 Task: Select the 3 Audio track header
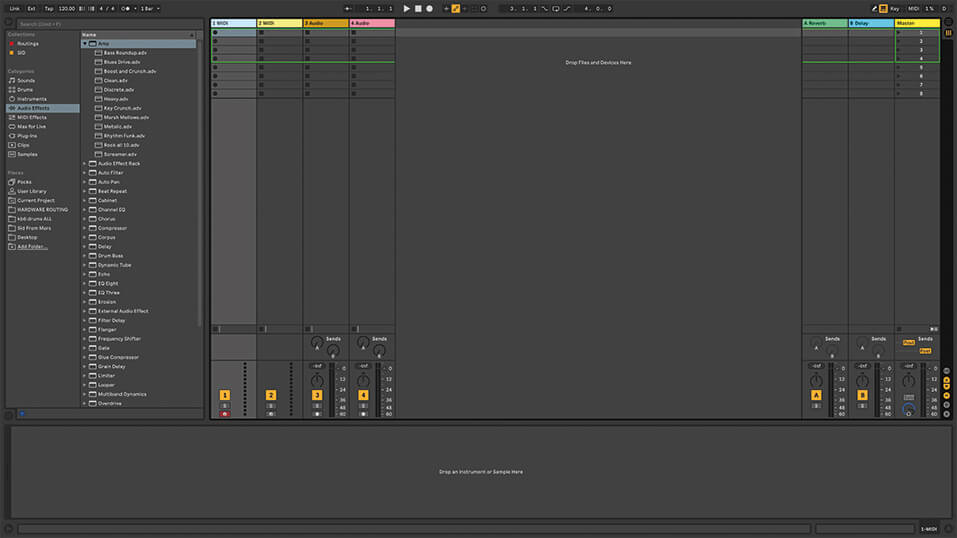(x=326, y=23)
